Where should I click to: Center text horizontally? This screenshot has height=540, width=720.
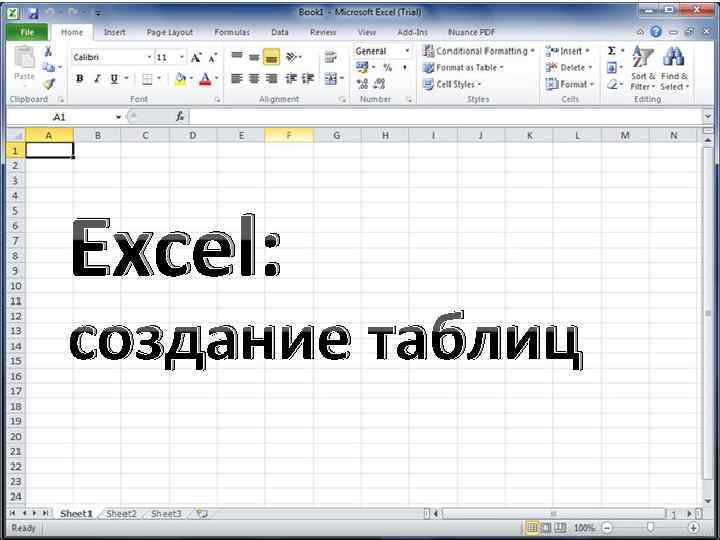point(254,79)
